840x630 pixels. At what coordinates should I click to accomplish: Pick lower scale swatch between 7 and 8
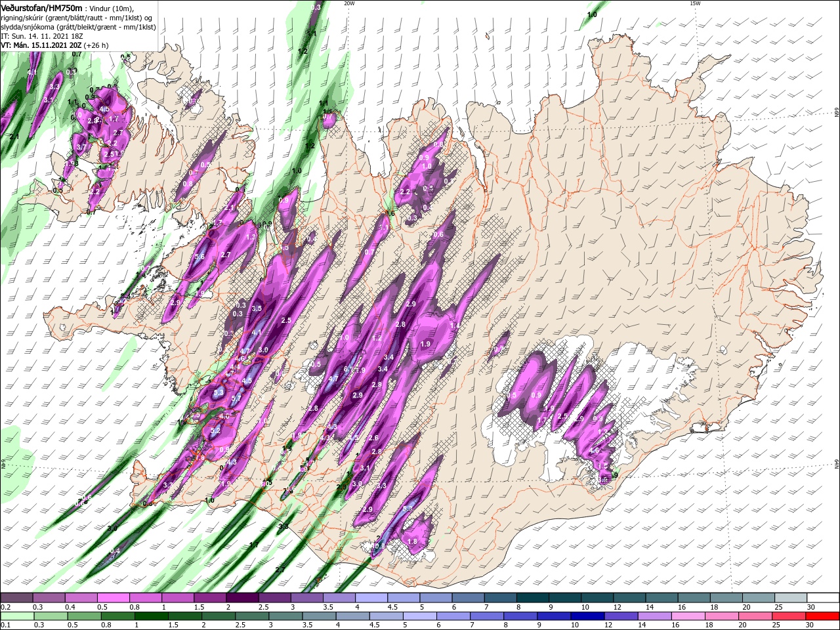pos(486,616)
